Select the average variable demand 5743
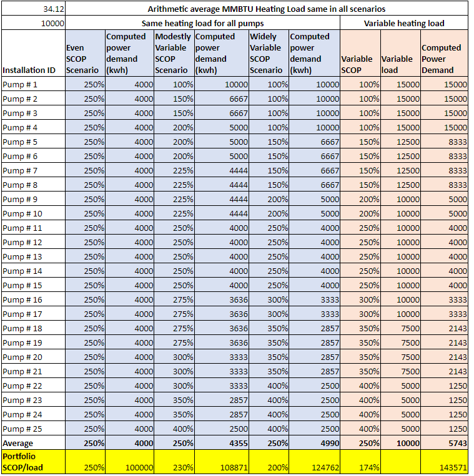The height and width of the screenshot is (476, 474). coord(445,443)
